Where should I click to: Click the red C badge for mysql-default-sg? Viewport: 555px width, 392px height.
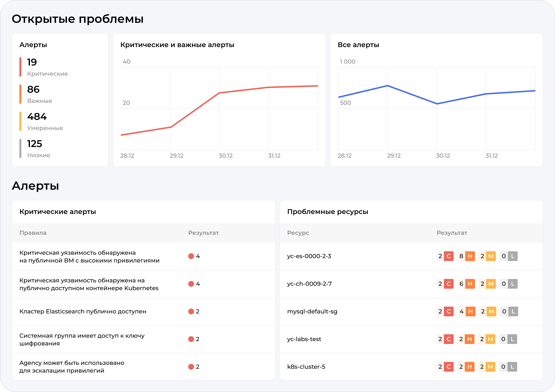(449, 311)
